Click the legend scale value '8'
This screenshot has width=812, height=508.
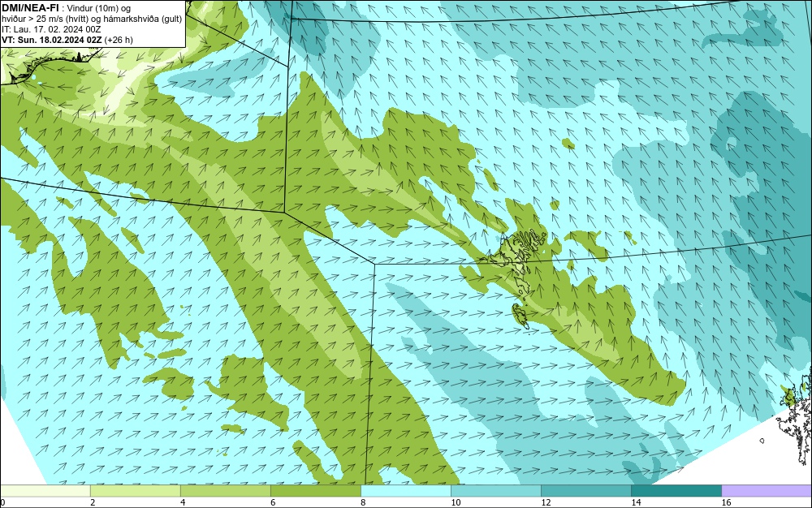click(363, 502)
